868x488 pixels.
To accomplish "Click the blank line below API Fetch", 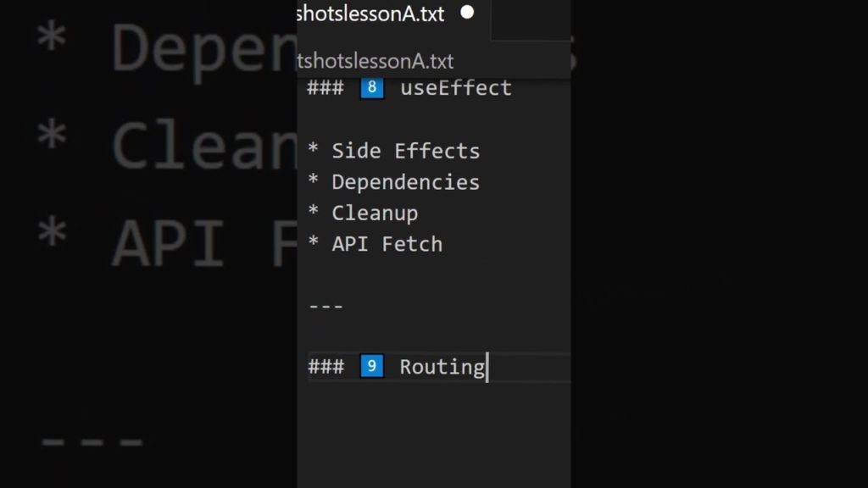I will pyautogui.click(x=424, y=274).
